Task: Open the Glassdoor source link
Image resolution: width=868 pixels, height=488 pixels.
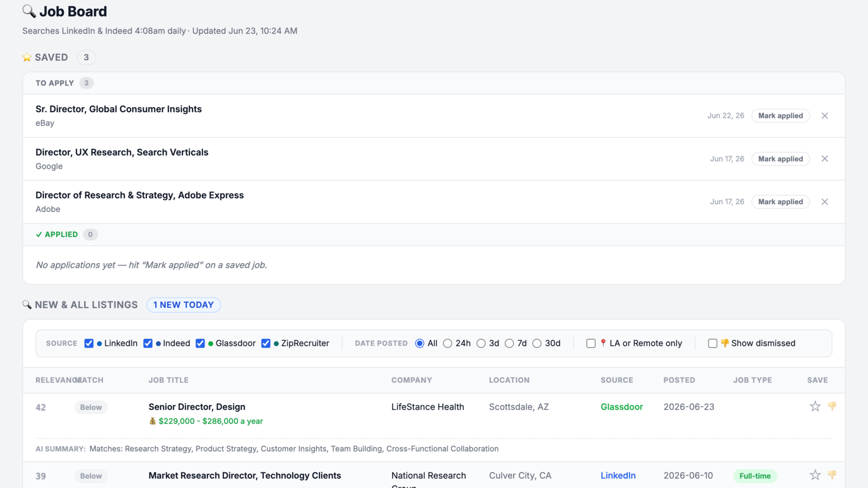Action: click(622, 407)
